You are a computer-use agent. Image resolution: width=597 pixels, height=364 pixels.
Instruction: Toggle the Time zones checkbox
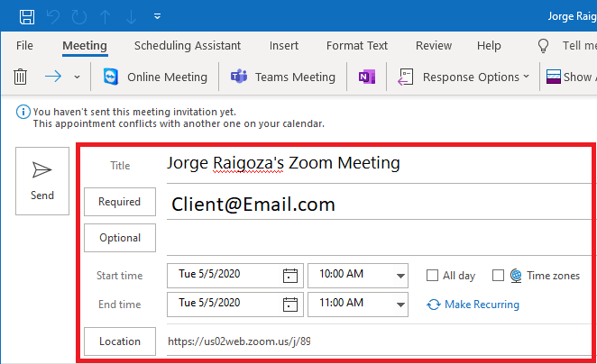[x=498, y=276]
